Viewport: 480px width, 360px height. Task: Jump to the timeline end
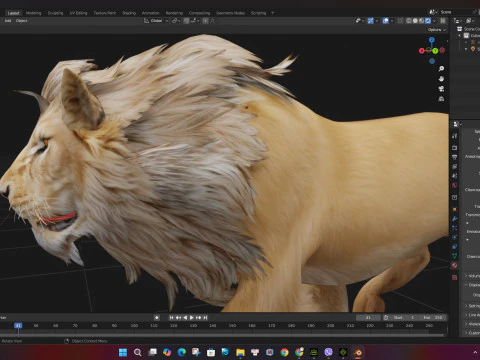(x=205, y=318)
